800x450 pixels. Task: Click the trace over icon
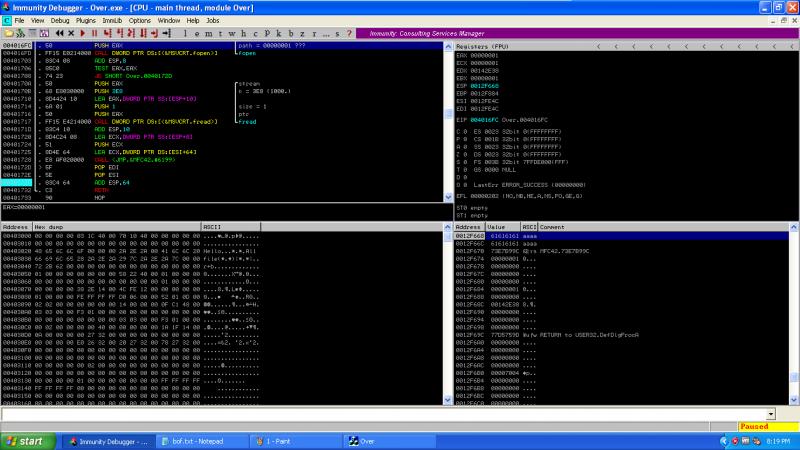tap(143, 33)
